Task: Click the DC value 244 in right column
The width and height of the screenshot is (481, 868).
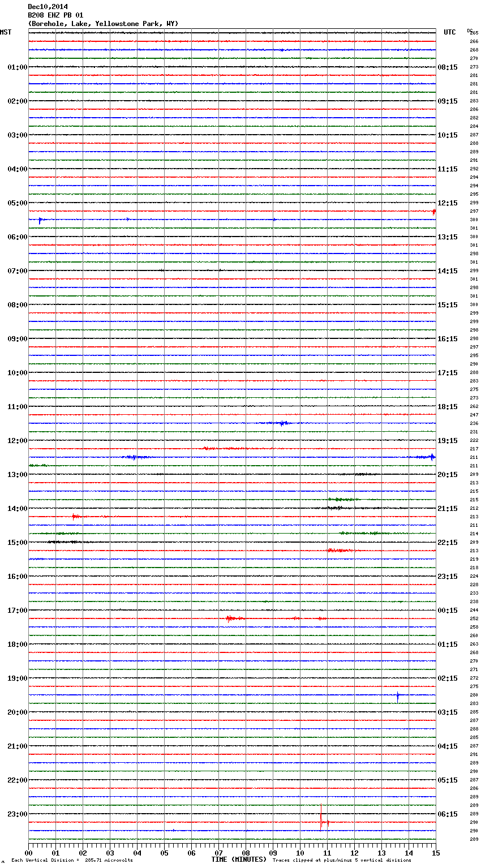Action: [x=474, y=610]
